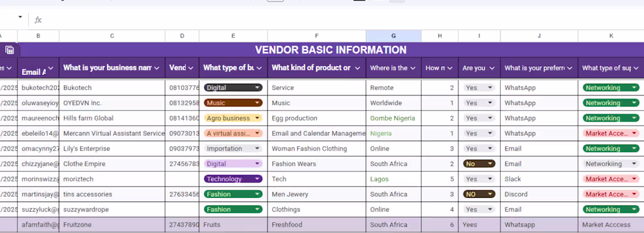Click the table menu icon beside the title row

click(x=10, y=50)
